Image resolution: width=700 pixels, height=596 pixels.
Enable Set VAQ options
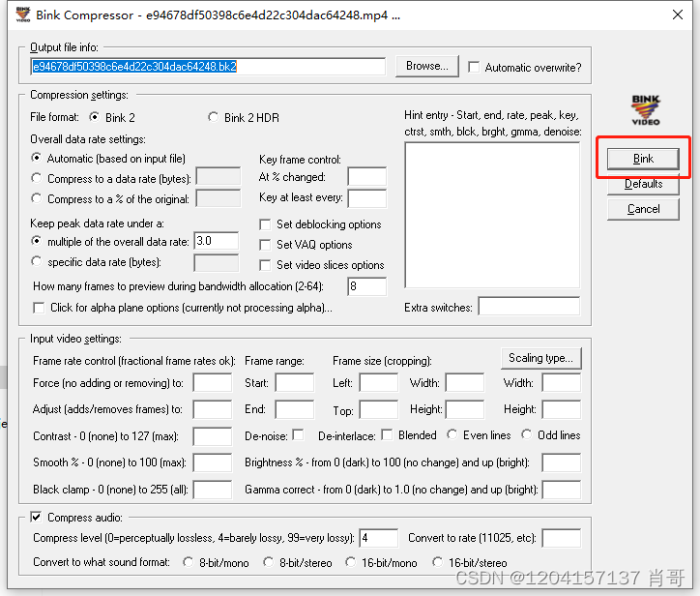click(265, 245)
